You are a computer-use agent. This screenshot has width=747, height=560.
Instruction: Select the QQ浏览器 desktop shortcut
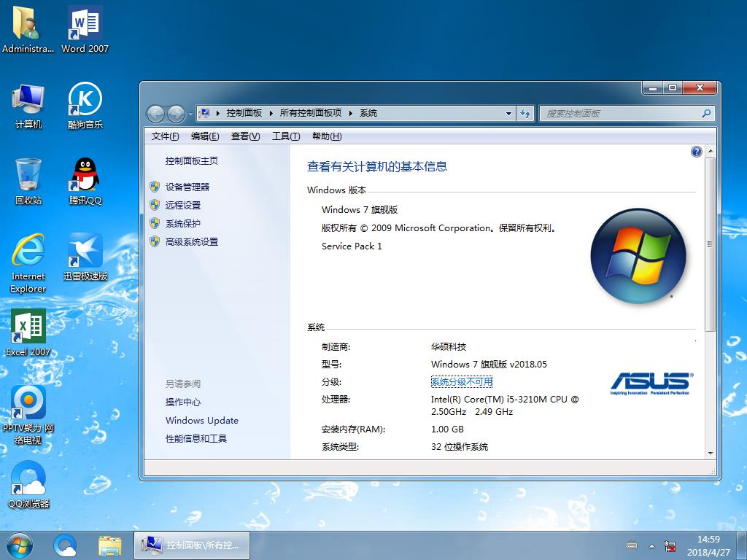click(x=28, y=485)
